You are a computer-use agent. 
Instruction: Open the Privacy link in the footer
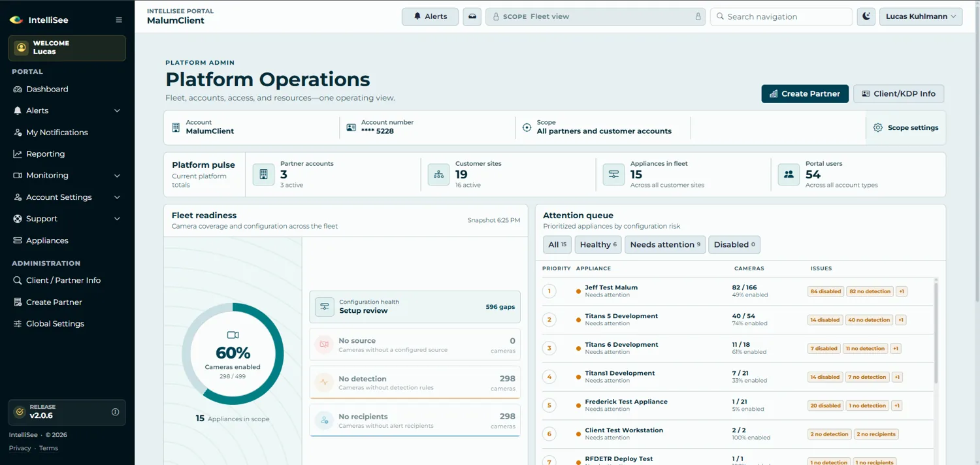click(x=20, y=448)
